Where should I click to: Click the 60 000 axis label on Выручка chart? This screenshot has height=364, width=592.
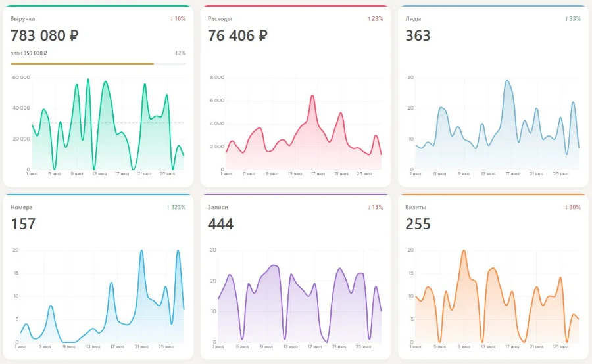(x=21, y=78)
